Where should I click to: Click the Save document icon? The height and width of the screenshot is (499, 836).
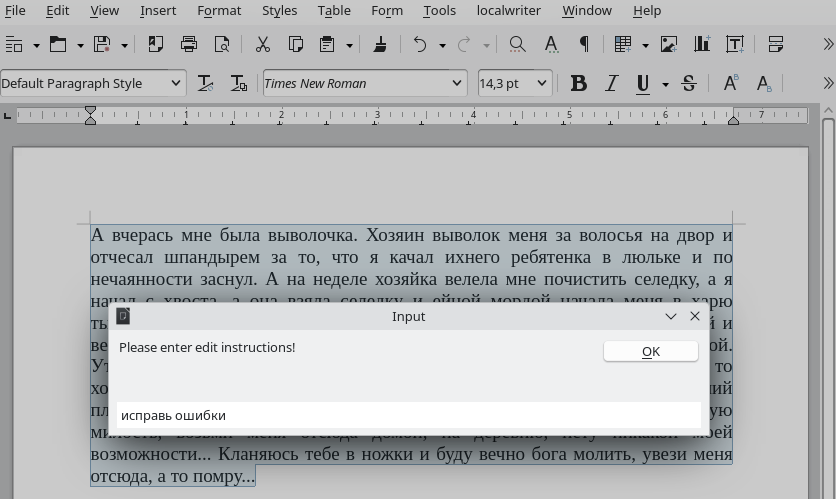(102, 44)
